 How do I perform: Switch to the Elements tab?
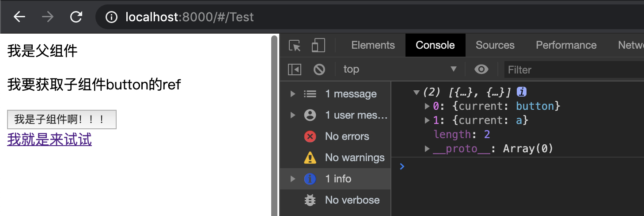point(373,45)
